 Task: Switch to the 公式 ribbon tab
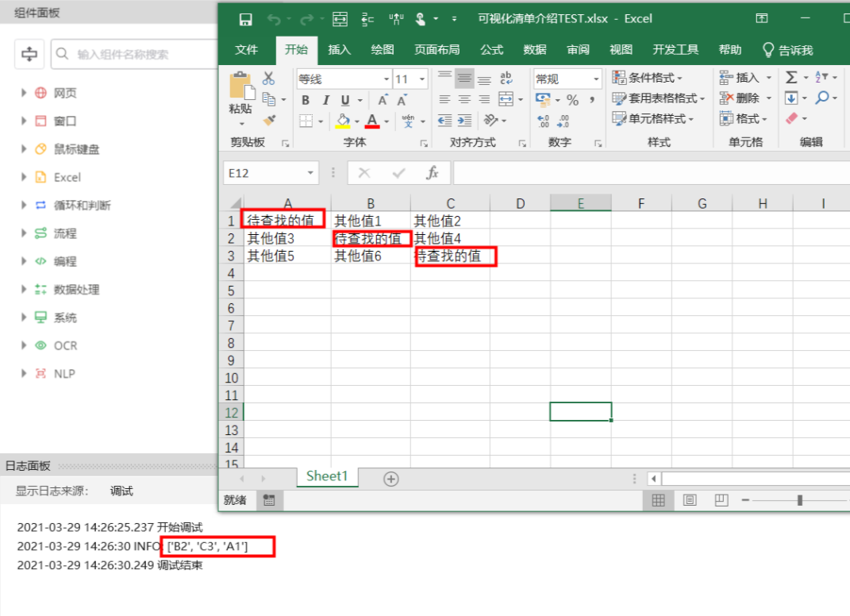[x=492, y=50]
